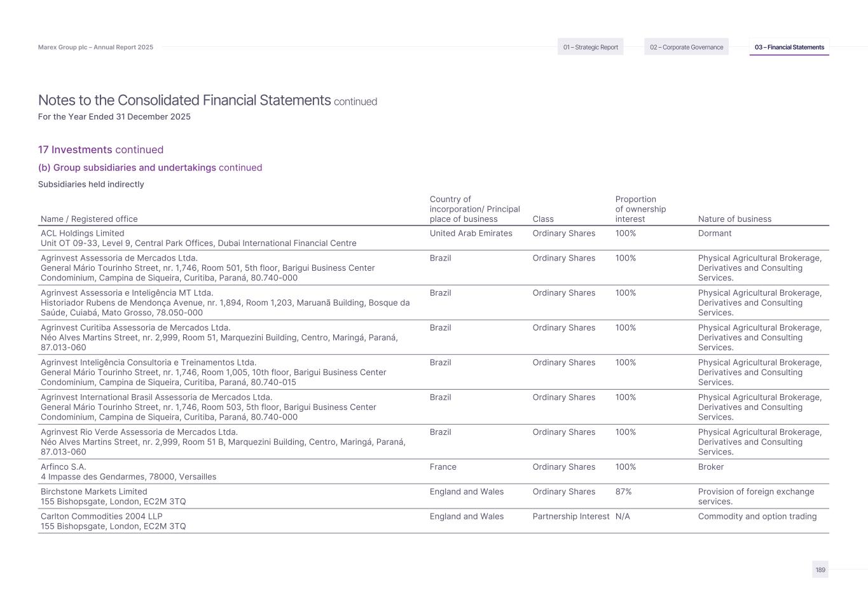Screen dimensions: 868x614
Task: Click the 87% ownership value
Action: pyautogui.click(x=623, y=492)
